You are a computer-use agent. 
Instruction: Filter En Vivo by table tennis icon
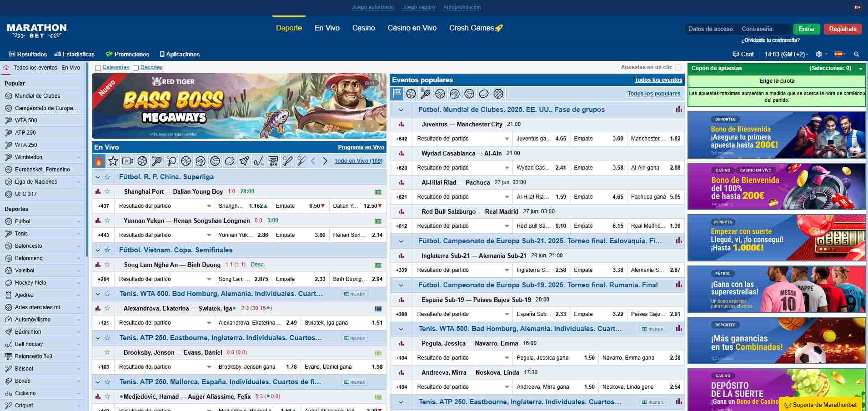point(171,161)
